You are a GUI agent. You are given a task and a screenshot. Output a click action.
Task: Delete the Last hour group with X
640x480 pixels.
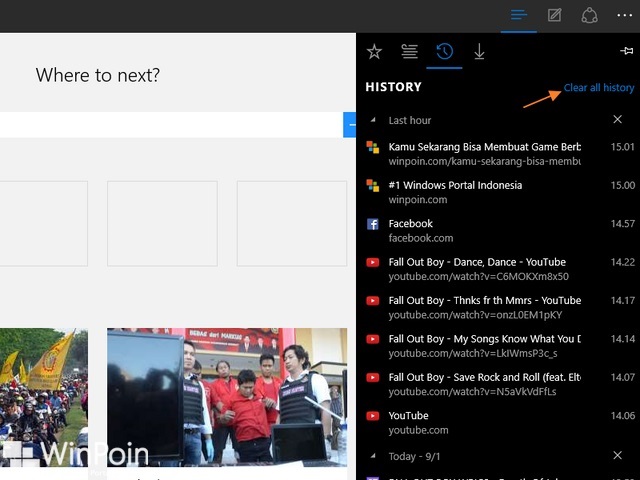click(618, 119)
